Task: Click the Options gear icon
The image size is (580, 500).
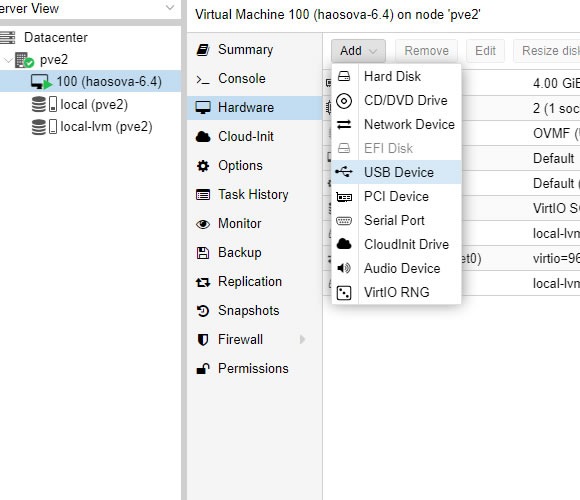Action: pyautogui.click(x=203, y=166)
